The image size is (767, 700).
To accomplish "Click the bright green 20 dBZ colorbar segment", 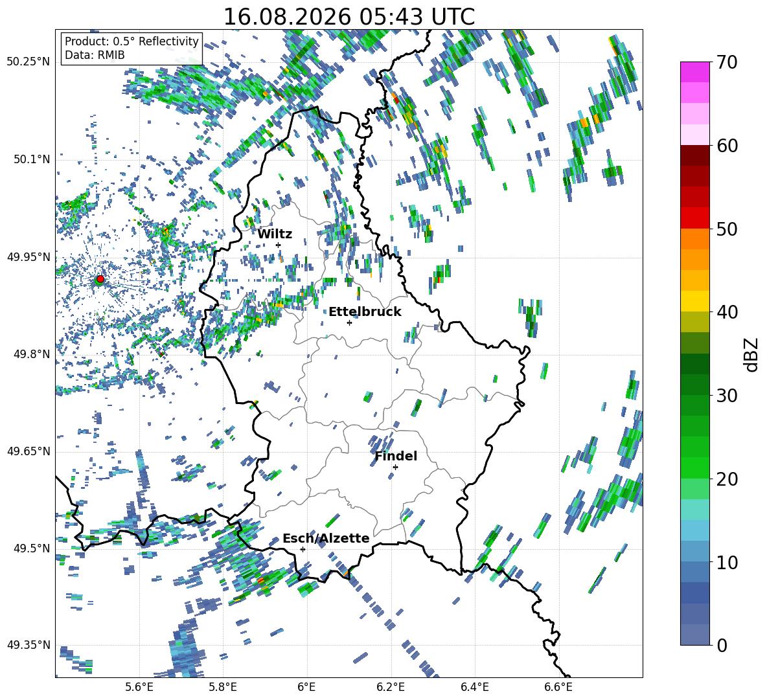I will click(694, 468).
